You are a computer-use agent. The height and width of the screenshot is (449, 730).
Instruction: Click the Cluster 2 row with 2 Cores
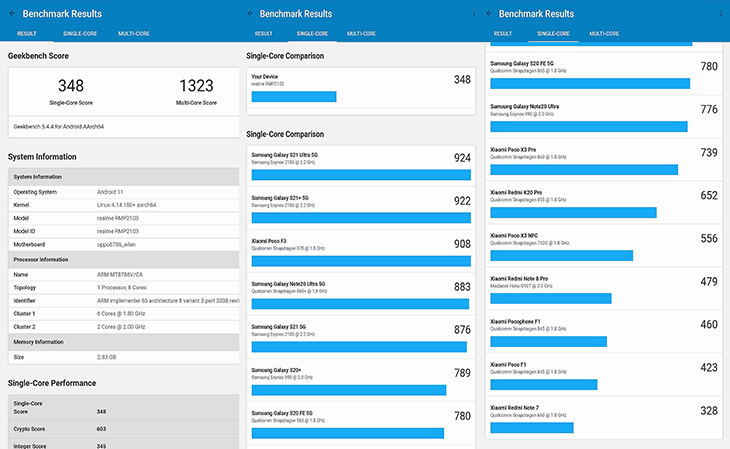124,327
